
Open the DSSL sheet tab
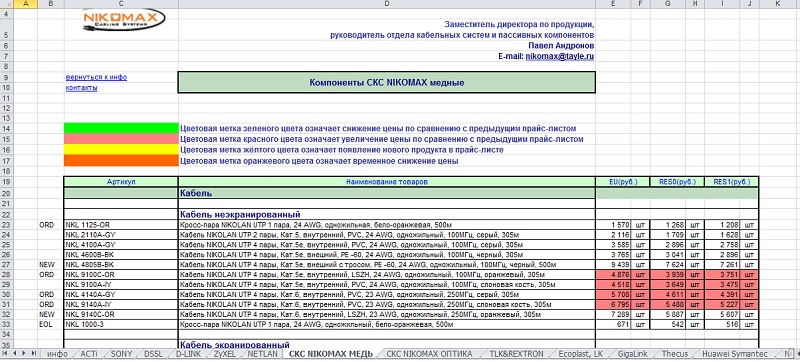(154, 354)
